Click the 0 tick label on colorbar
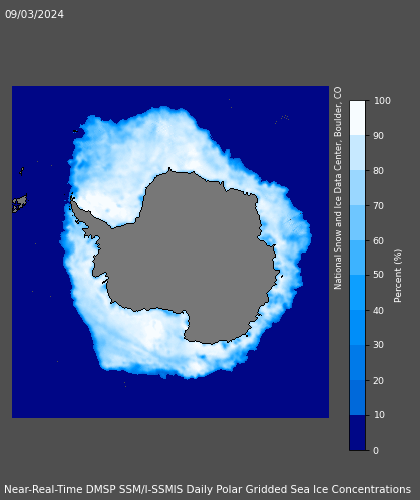This screenshot has width=420, height=500. pos(376,450)
